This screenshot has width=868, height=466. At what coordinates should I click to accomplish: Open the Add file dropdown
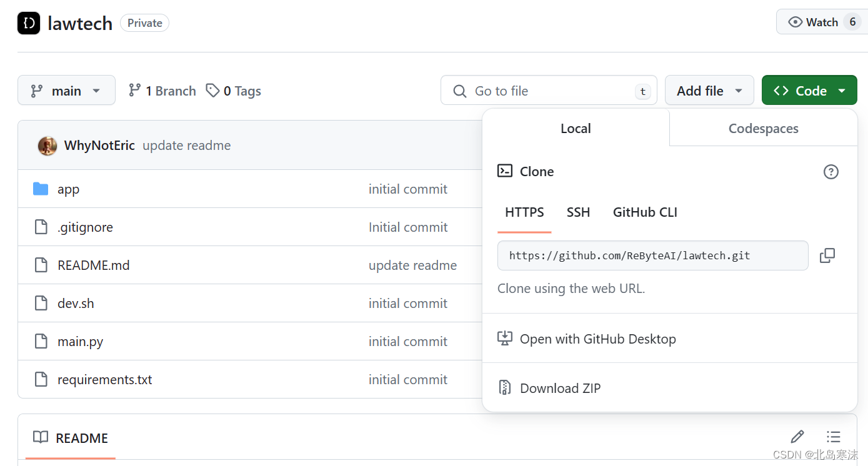pyautogui.click(x=709, y=91)
